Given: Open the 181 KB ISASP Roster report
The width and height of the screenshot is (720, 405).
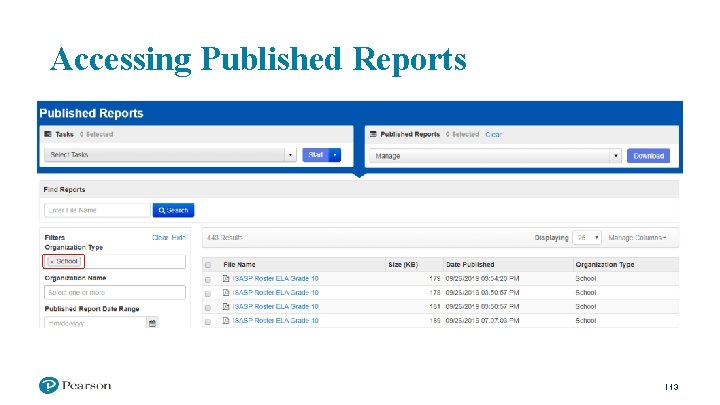Looking at the screenshot, I should (x=276, y=307).
